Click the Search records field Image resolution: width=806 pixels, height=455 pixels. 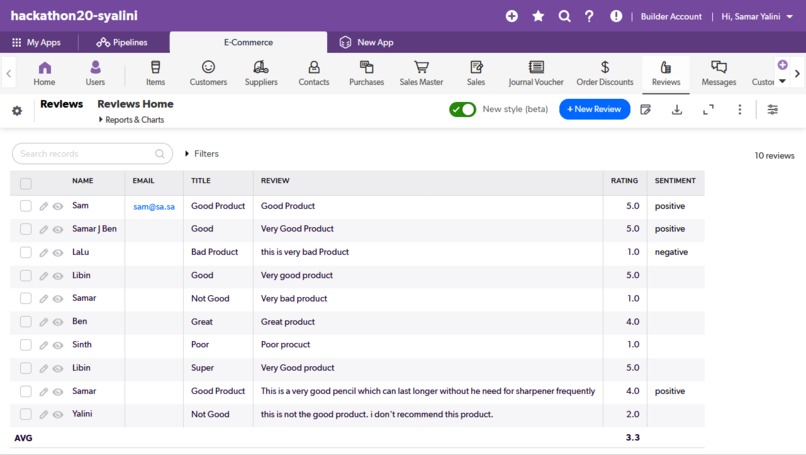click(93, 154)
